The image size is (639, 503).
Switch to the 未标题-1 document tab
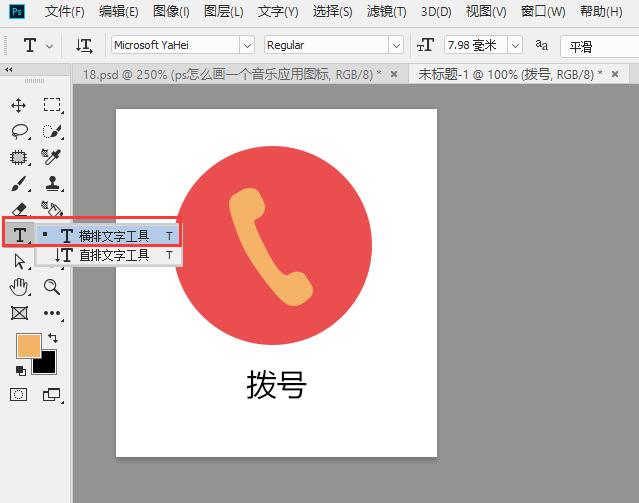pos(511,74)
